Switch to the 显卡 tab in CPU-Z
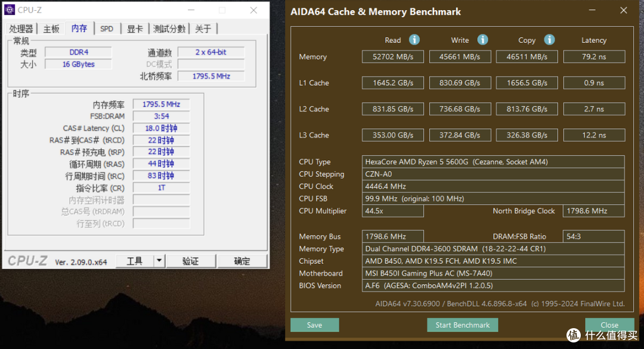644x349 pixels. point(135,29)
